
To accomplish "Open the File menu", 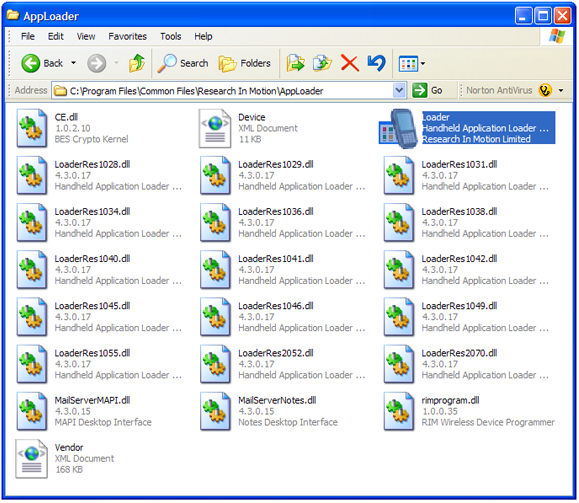I will [28, 36].
